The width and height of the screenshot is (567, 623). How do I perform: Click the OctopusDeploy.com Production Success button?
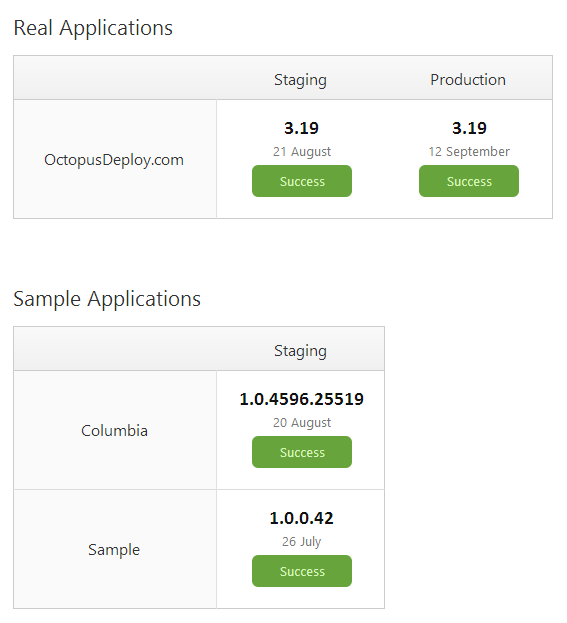469,181
